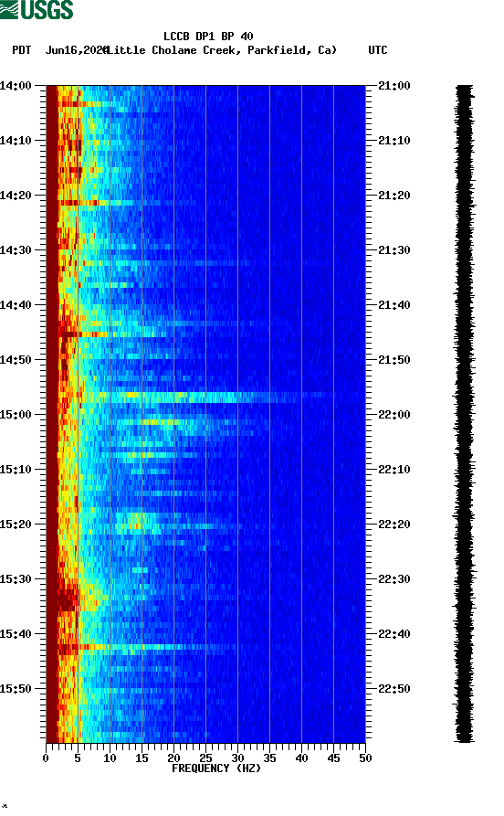Click the 22:50 UTC time label
The height and width of the screenshot is (816, 504).
tap(394, 688)
